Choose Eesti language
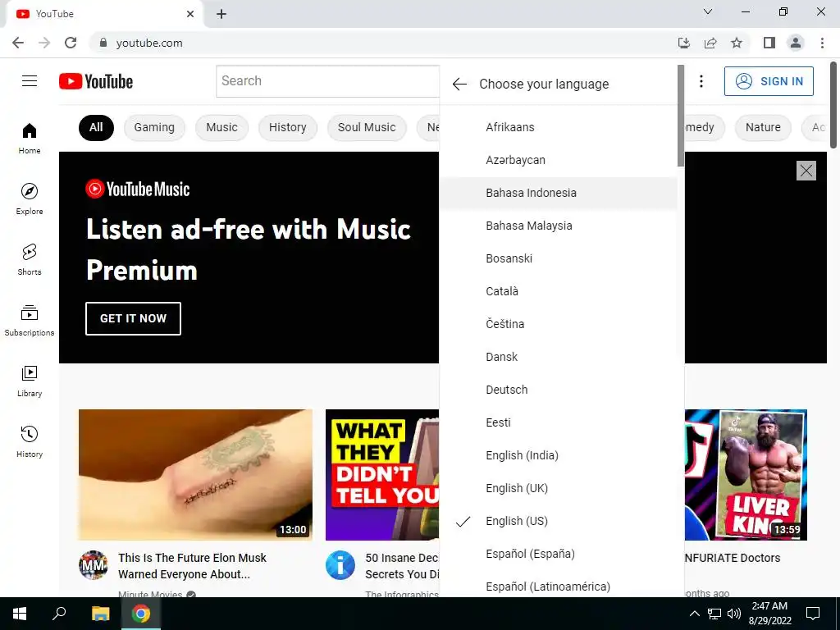The height and width of the screenshot is (630, 840). pyautogui.click(x=558, y=422)
